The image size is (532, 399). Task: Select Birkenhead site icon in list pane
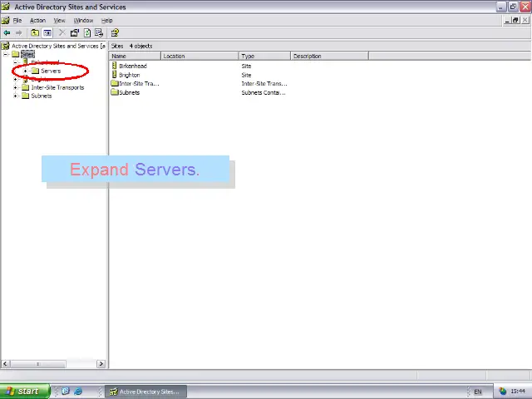tap(115, 66)
